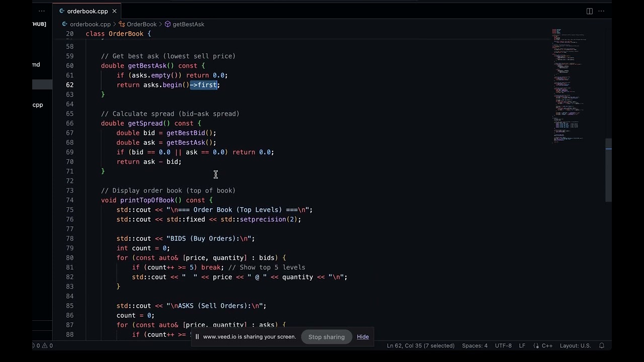
Task: Click the md file in sidebar
Action: [36, 64]
